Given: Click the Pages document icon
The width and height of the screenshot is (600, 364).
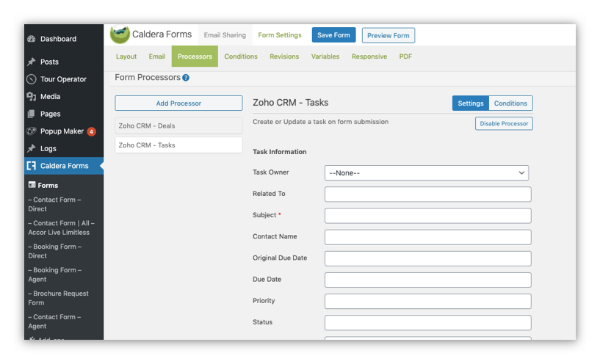Looking at the screenshot, I should click(x=32, y=114).
